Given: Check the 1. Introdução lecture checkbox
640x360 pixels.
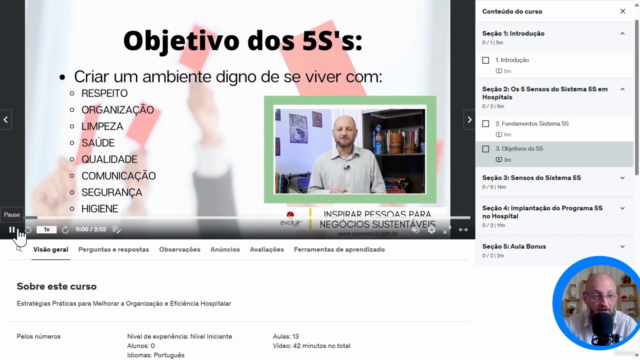Looking at the screenshot, I should pyautogui.click(x=485, y=60).
